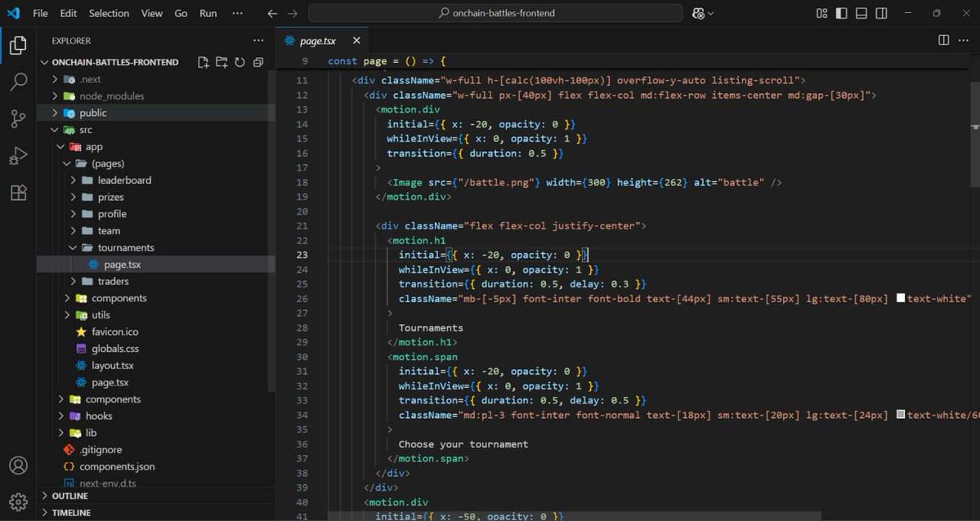Screen dimensions: 980x521
Task: Open the Run menu
Action: coord(208,13)
